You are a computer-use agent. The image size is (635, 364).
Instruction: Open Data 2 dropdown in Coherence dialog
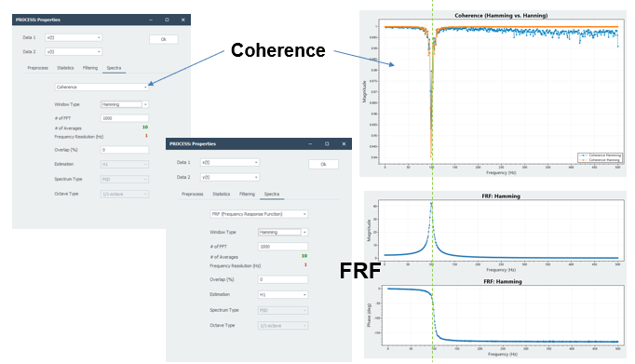coord(74,52)
